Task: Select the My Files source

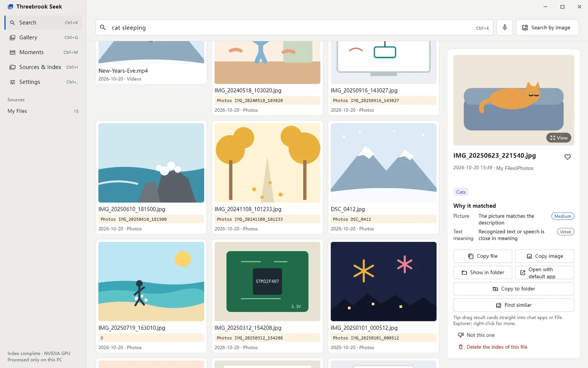Action: [43, 111]
